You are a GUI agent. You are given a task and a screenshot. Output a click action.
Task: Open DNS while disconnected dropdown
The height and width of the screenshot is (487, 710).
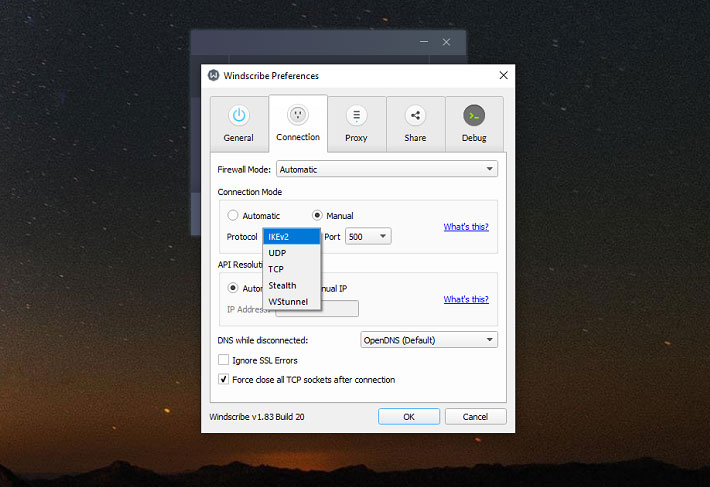pos(429,339)
